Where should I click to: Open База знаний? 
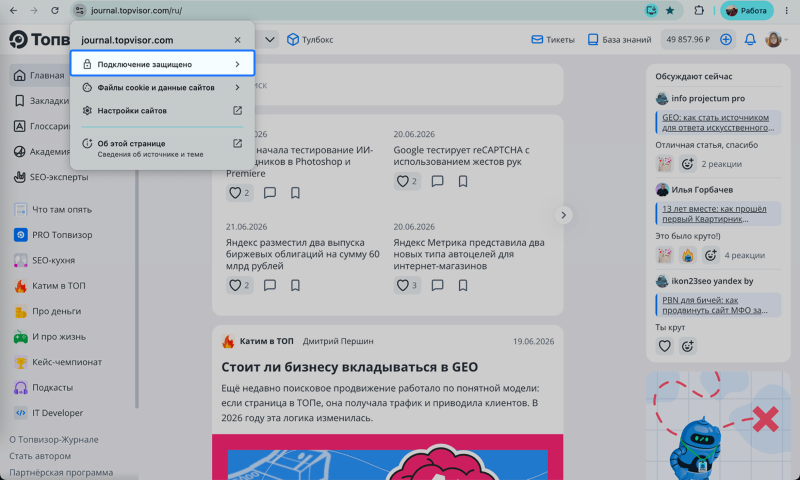pyautogui.click(x=619, y=39)
